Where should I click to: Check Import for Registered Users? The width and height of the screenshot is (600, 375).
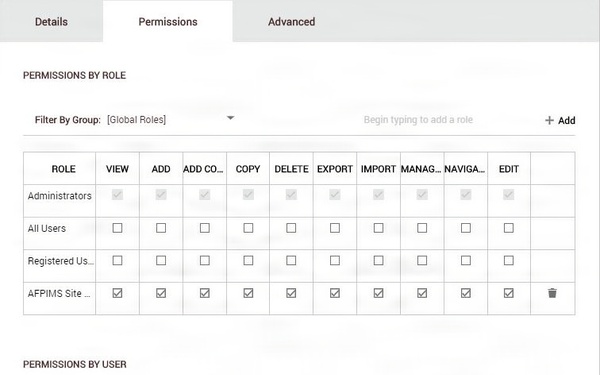[x=378, y=261]
